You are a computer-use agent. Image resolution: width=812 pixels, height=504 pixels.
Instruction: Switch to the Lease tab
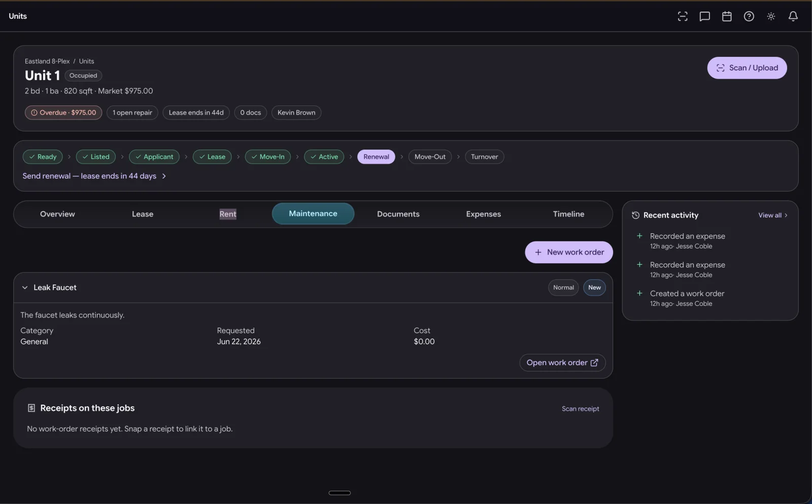tap(143, 214)
